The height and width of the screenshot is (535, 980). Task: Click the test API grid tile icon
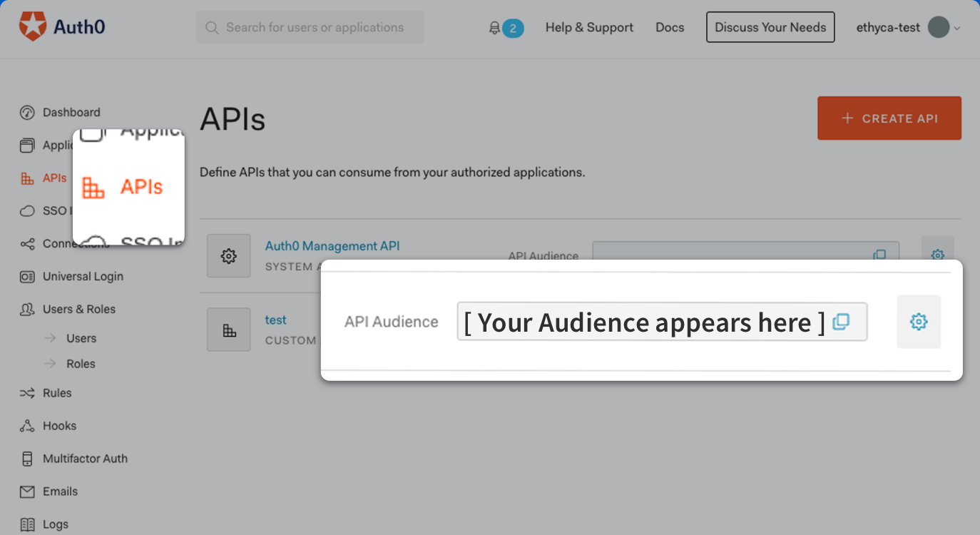click(x=229, y=330)
